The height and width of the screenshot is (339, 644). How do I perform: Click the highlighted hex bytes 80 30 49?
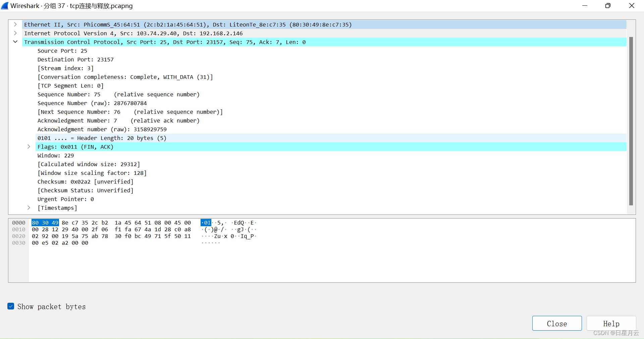pyautogui.click(x=45, y=223)
